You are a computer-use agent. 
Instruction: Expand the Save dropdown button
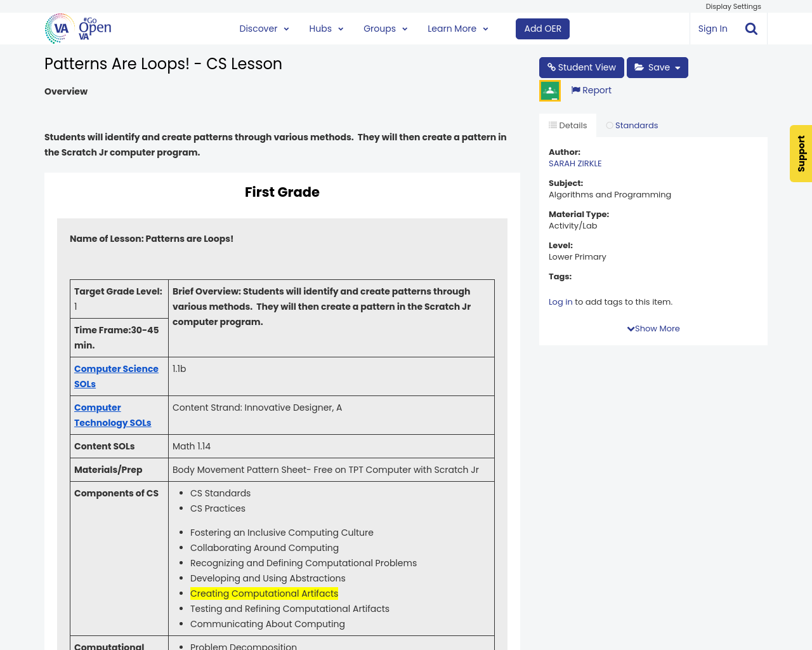click(x=657, y=67)
